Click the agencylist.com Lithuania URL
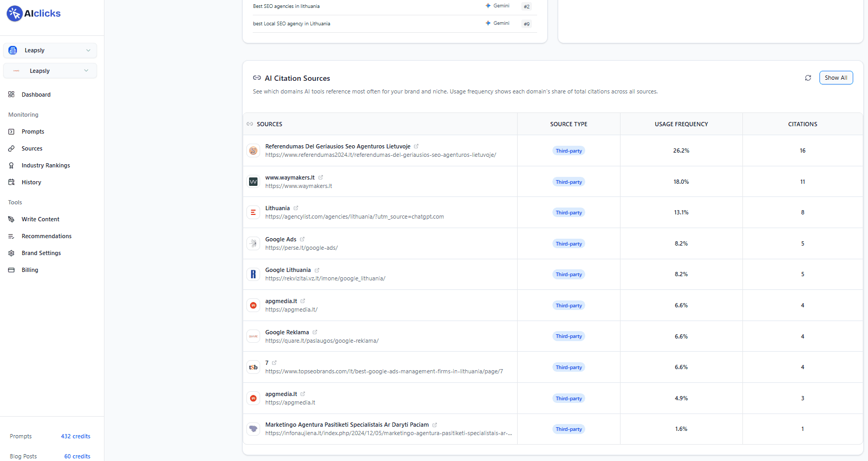The image size is (868, 461). [x=355, y=217]
